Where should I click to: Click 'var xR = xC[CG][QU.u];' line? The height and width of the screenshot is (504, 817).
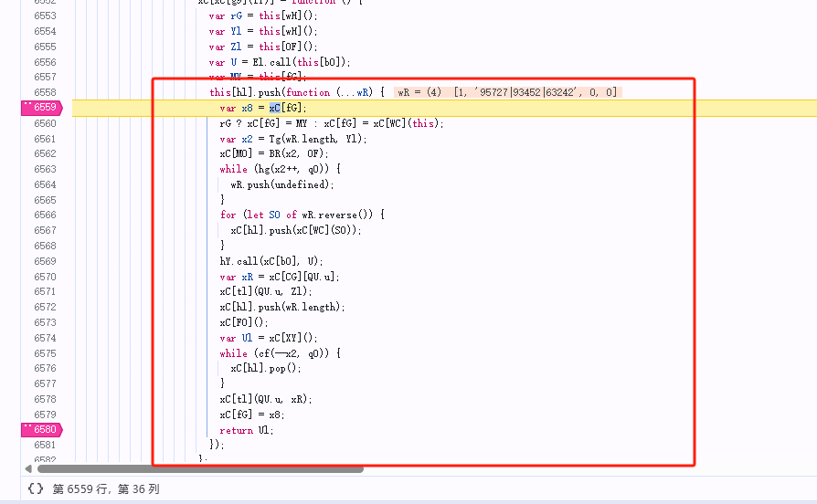(x=280, y=277)
